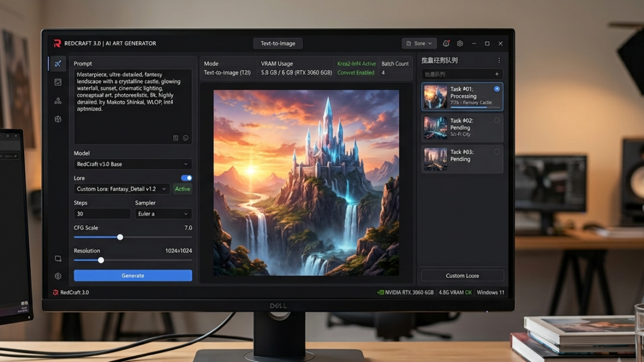The width and height of the screenshot is (644, 362).
Task: Open the generate tool in the sidebar
Action: (58, 64)
